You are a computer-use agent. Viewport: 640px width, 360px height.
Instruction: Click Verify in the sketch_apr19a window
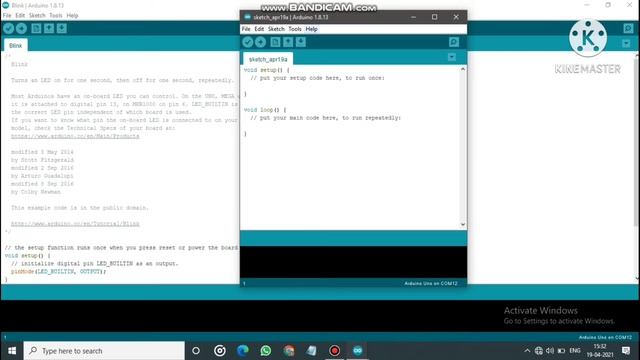click(248, 42)
